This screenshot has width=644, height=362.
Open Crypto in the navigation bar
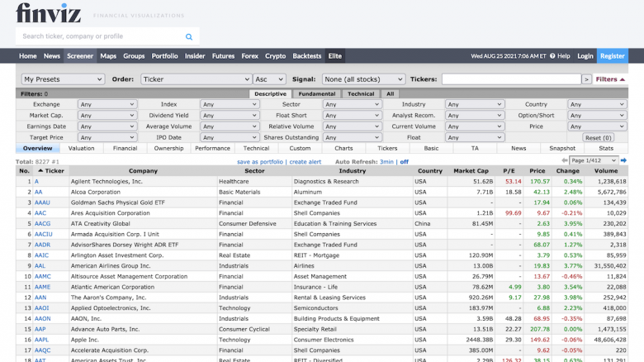275,56
